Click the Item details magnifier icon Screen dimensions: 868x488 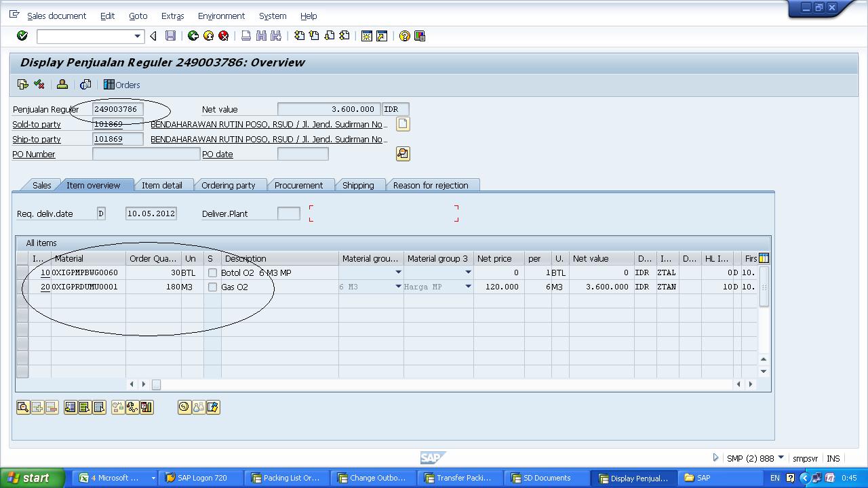tap(23, 407)
